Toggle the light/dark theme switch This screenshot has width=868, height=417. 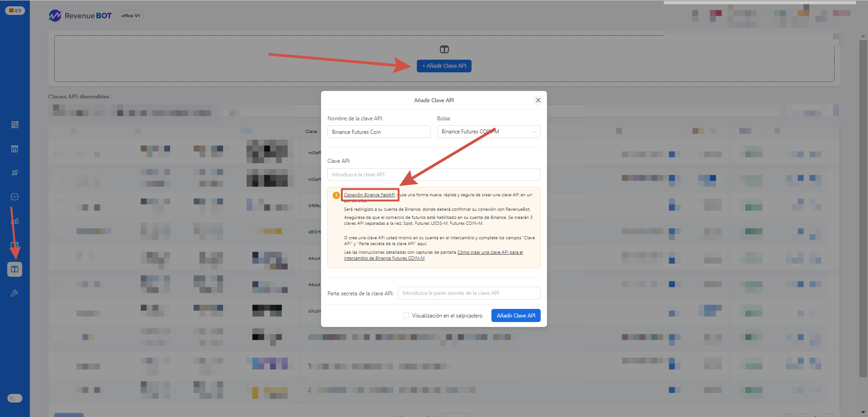[x=15, y=398]
